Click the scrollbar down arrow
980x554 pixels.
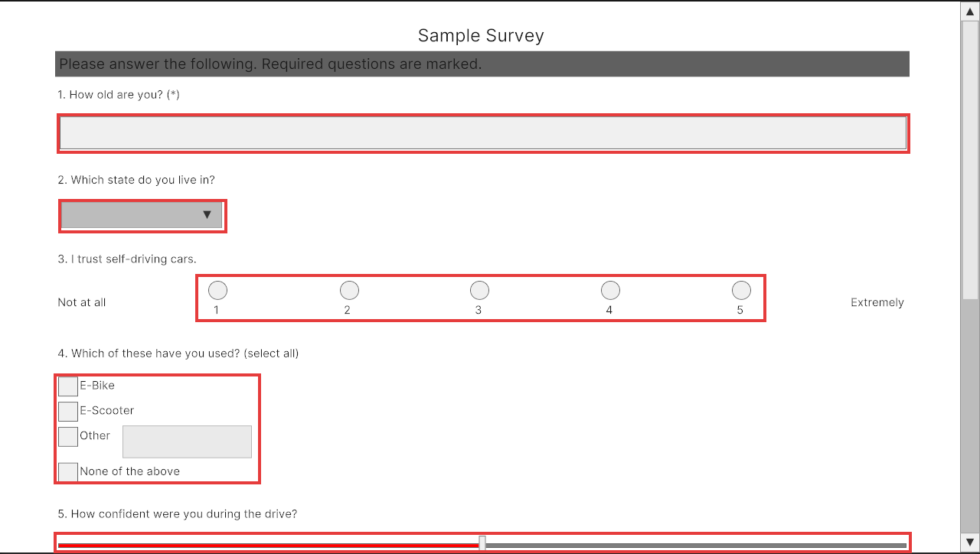point(970,542)
